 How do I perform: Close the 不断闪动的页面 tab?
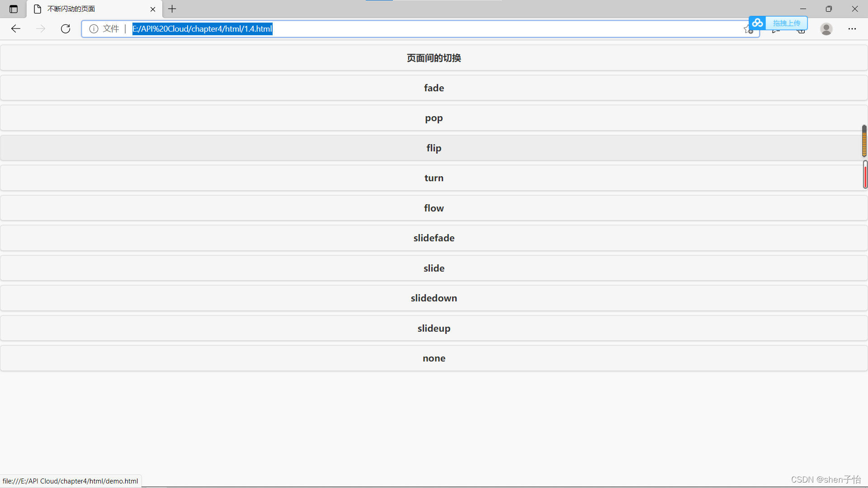pyautogui.click(x=153, y=9)
